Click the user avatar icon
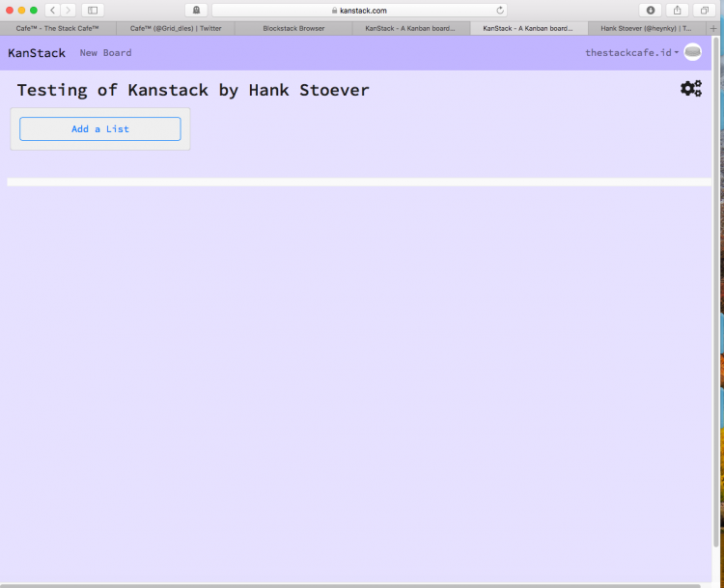The height and width of the screenshot is (588, 724). [x=692, y=52]
